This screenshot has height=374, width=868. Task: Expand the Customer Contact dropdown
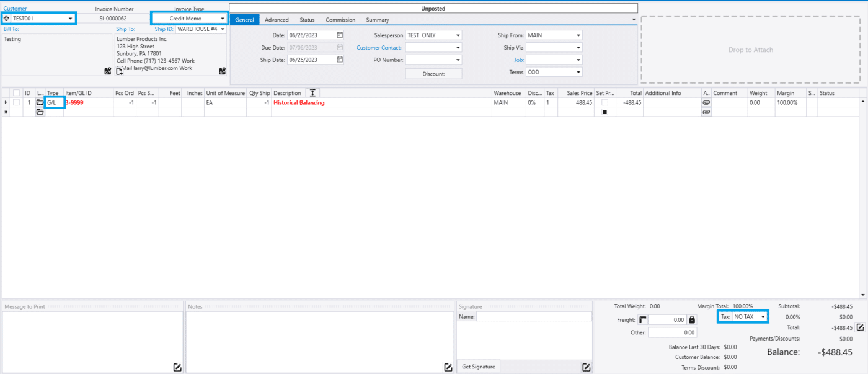pyautogui.click(x=458, y=48)
